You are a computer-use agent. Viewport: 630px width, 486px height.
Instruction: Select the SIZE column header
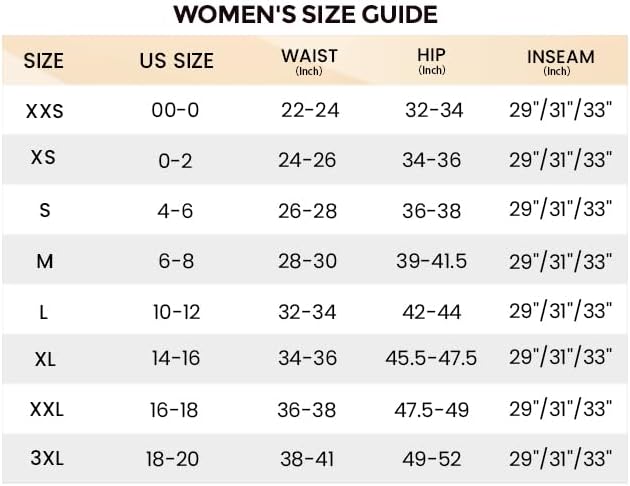pos(43,61)
